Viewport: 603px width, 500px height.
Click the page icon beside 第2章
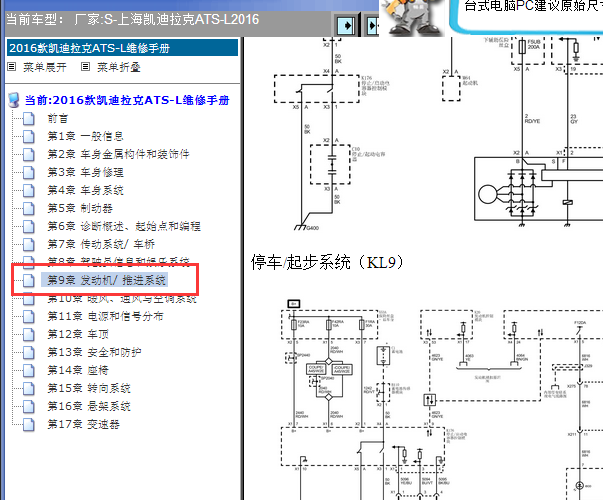(28, 155)
